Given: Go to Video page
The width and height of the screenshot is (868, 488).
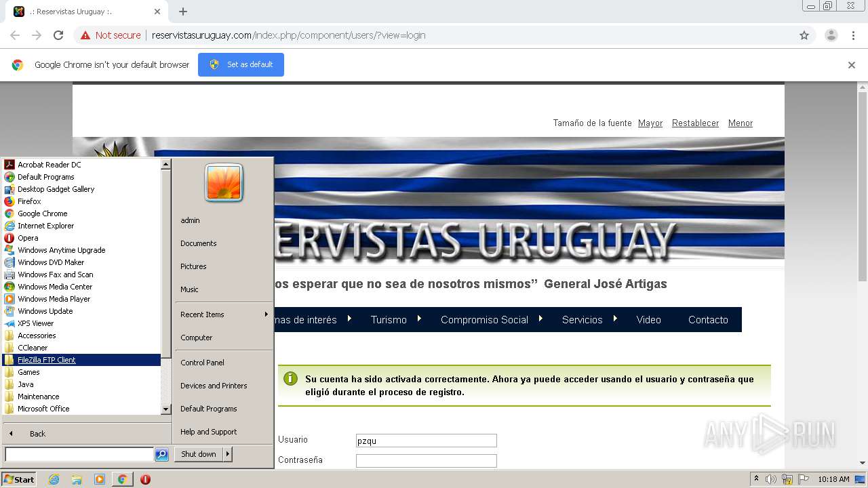Looking at the screenshot, I should pos(648,320).
